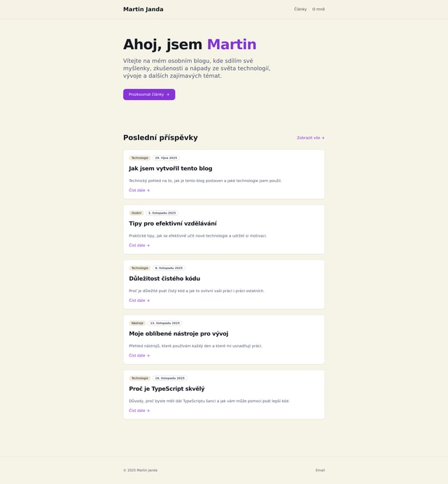448x484 pixels.
Task: Select the Nástroje category tag
Action: pyautogui.click(x=137, y=323)
